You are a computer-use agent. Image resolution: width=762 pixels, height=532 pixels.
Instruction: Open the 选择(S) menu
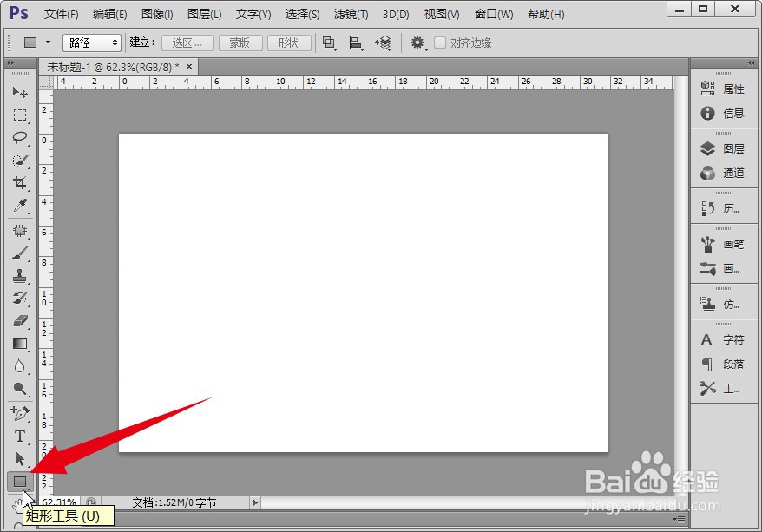[302, 14]
